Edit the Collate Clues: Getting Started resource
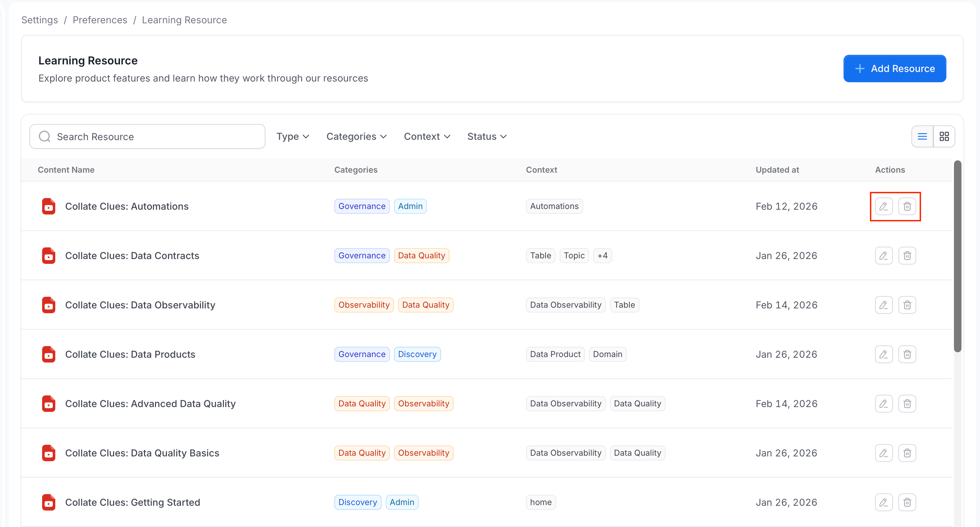980x527 pixels. point(883,502)
